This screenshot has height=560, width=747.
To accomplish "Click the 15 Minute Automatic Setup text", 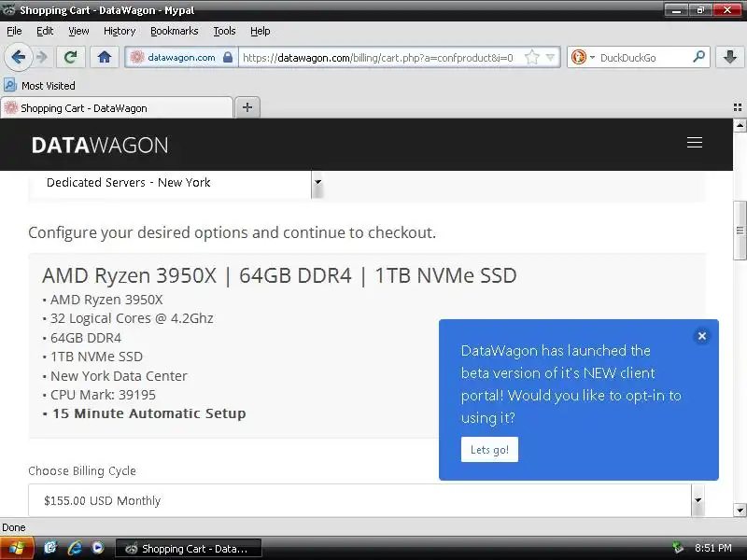I will (149, 413).
